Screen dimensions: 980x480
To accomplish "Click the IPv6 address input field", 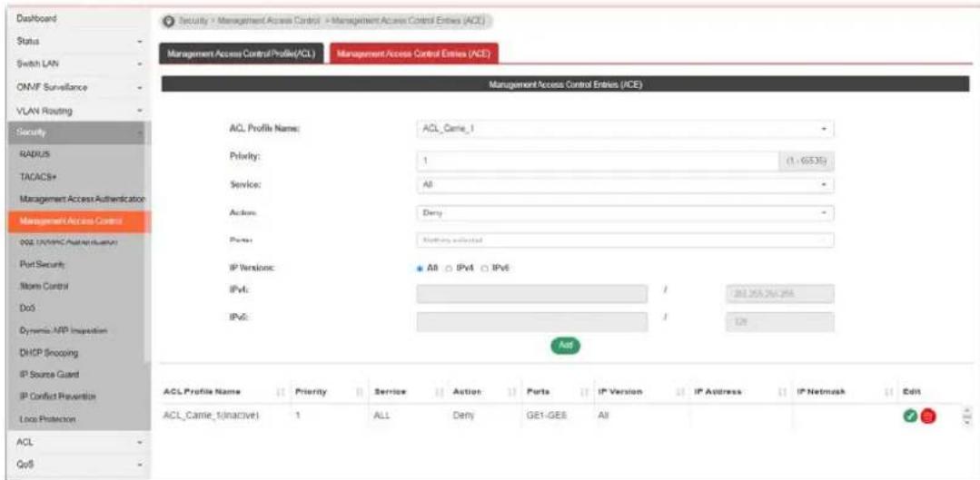I will (x=532, y=321).
